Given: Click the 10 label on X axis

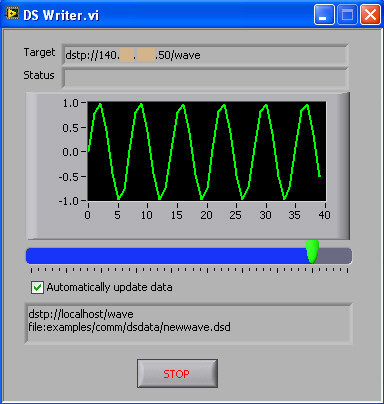Looking at the screenshot, I should [x=147, y=215].
